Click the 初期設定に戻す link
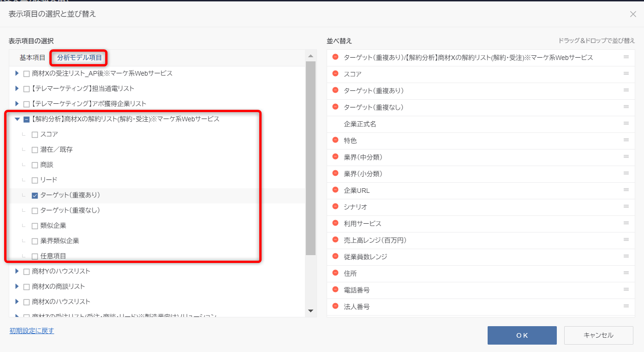 (x=32, y=331)
